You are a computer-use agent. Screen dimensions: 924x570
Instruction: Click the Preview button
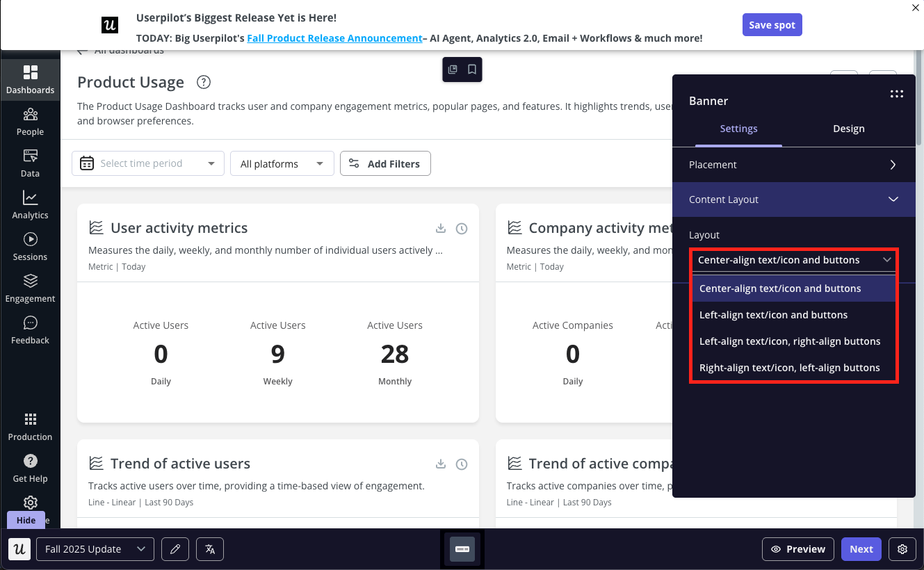(798, 549)
